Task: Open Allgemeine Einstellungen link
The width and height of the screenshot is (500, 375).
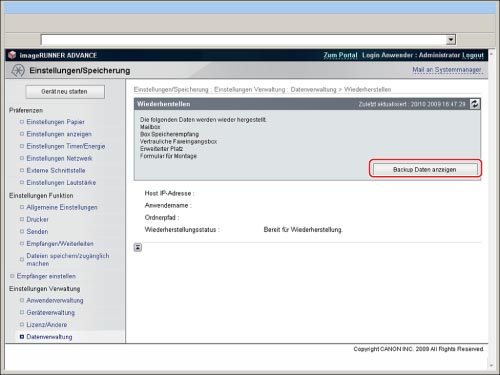Action: pyautogui.click(x=62, y=207)
